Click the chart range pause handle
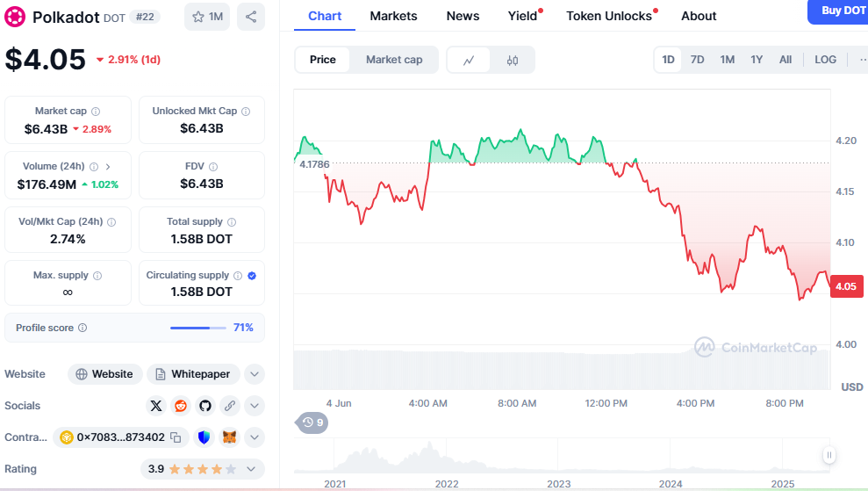This screenshot has width=868, height=491. (x=829, y=455)
